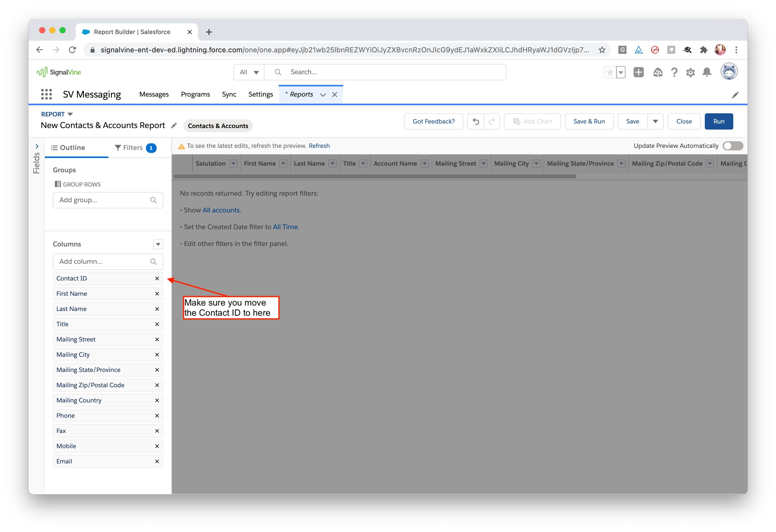Screen dimensions: 776x532
Task: Click the Save & Run button
Action: (x=589, y=121)
